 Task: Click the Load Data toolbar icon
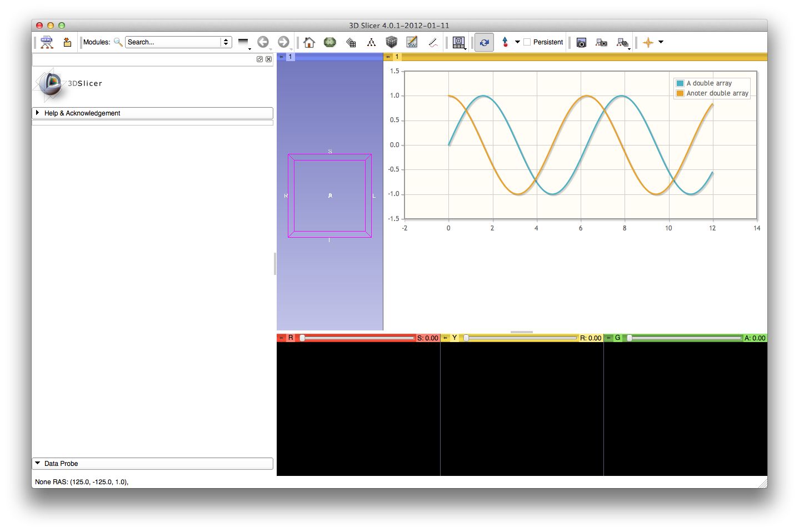[x=67, y=42]
